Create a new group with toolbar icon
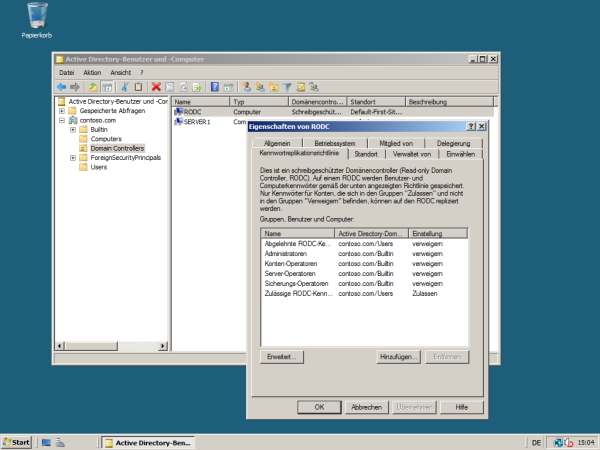The height and width of the screenshot is (450, 600). (260, 87)
